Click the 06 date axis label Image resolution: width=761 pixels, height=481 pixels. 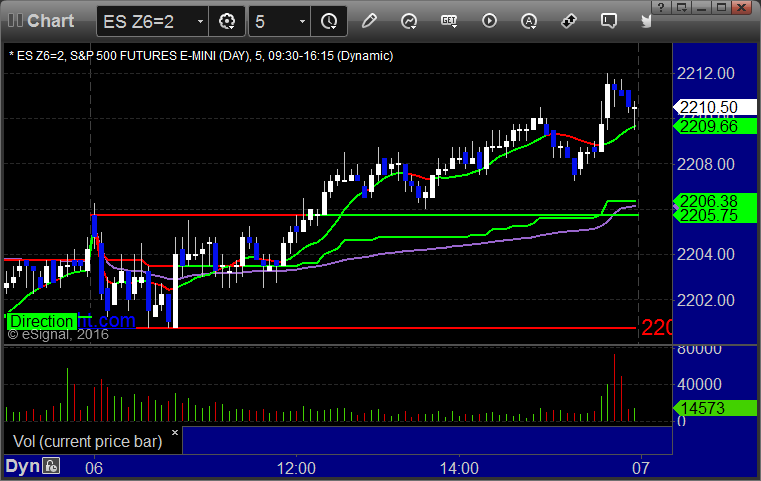pyautogui.click(x=94, y=468)
